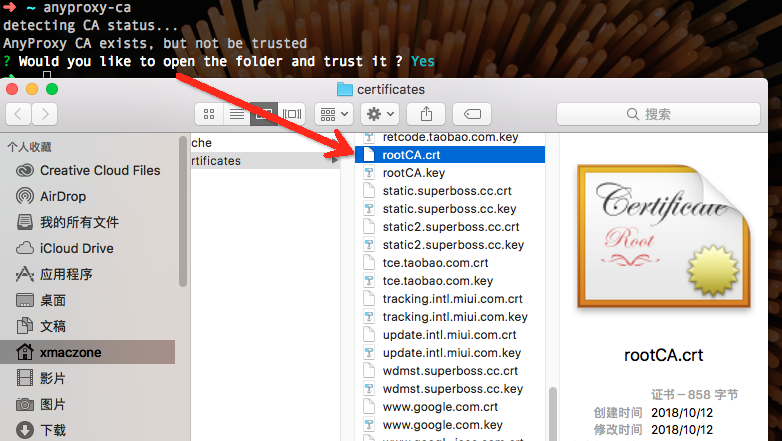782x441 pixels.
Task: Select wdmst.superboss.cc.crt file
Action: [x=450, y=371]
